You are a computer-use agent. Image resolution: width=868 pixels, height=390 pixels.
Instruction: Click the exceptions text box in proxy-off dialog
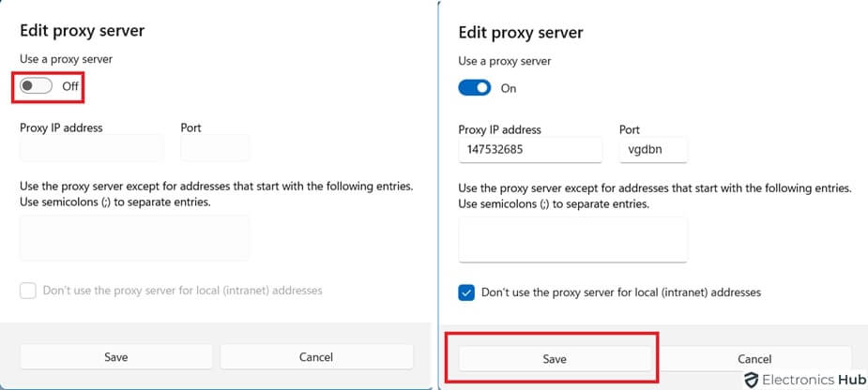(134, 238)
